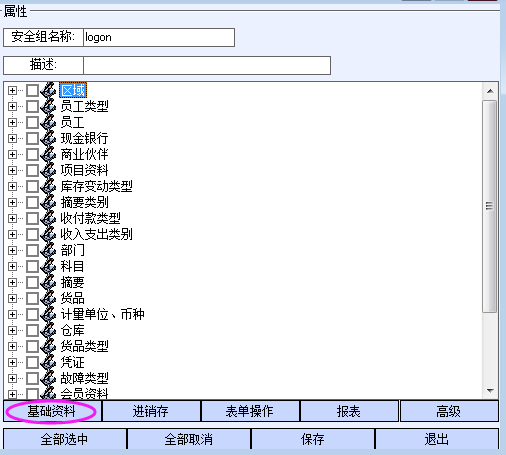The height and width of the screenshot is (455, 506).
Task: Switch to the 进销存 tab
Action: pos(151,411)
